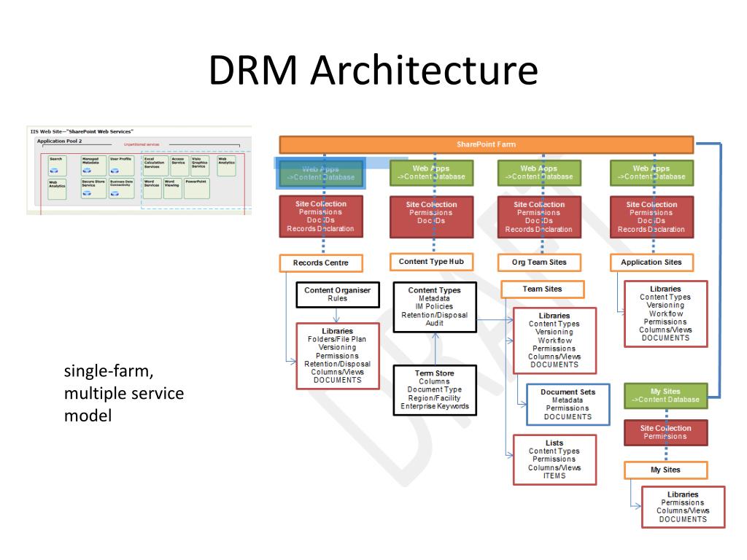Click the Content Type Hub box
The image size is (747, 560).
click(x=432, y=262)
